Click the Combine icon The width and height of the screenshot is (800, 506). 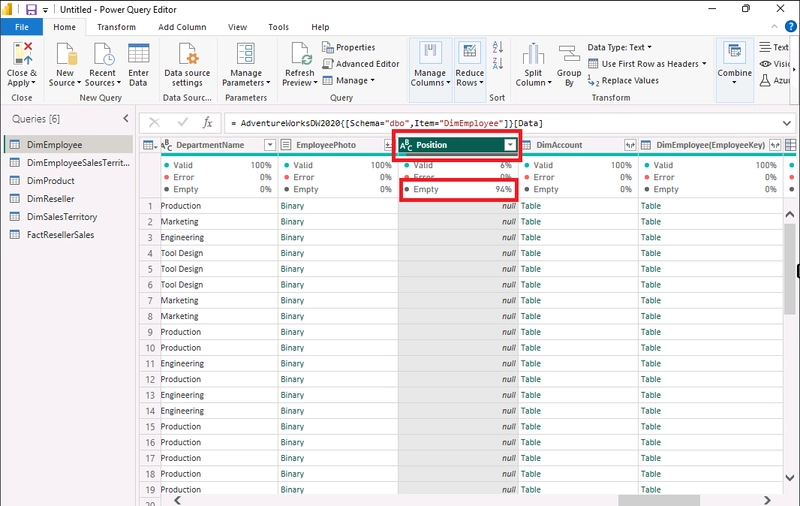[x=735, y=53]
